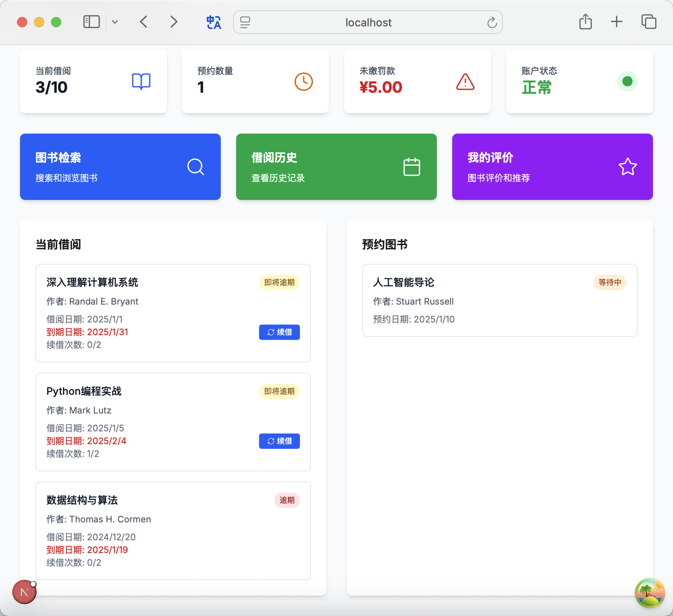The height and width of the screenshot is (616, 673).
Task: Click the Safari translate icon
Action: pos(214,22)
